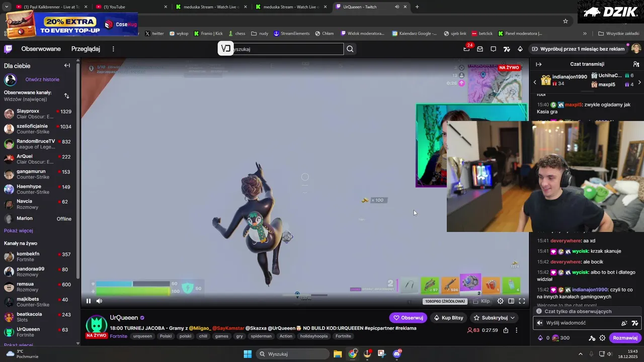
Task: Open user profile avatar menu
Action: click(636, 49)
